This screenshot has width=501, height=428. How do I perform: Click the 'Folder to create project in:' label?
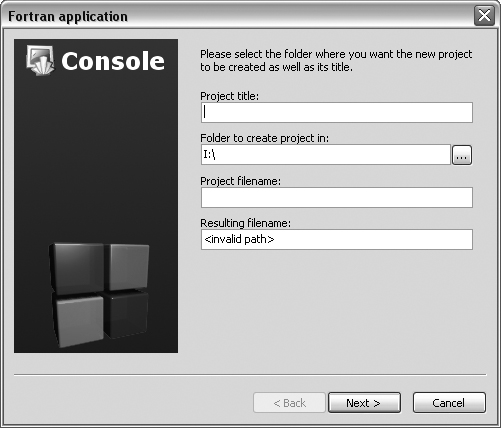[x=264, y=138]
